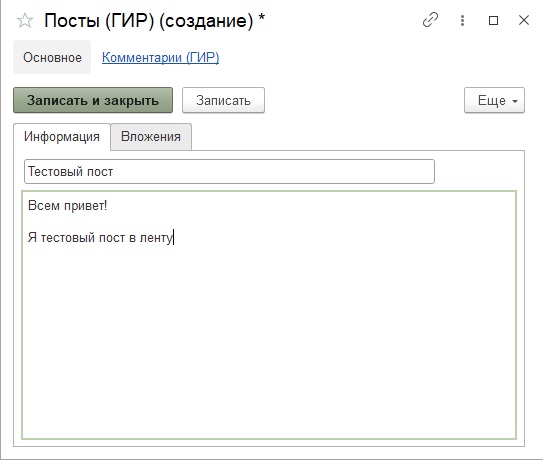The width and height of the screenshot is (543, 460).
Task: Click in the post body text area
Action: pyautogui.click(x=269, y=315)
